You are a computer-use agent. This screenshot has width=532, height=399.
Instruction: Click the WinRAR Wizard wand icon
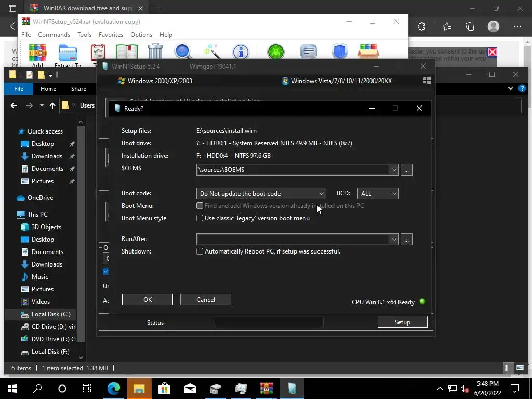(212, 51)
